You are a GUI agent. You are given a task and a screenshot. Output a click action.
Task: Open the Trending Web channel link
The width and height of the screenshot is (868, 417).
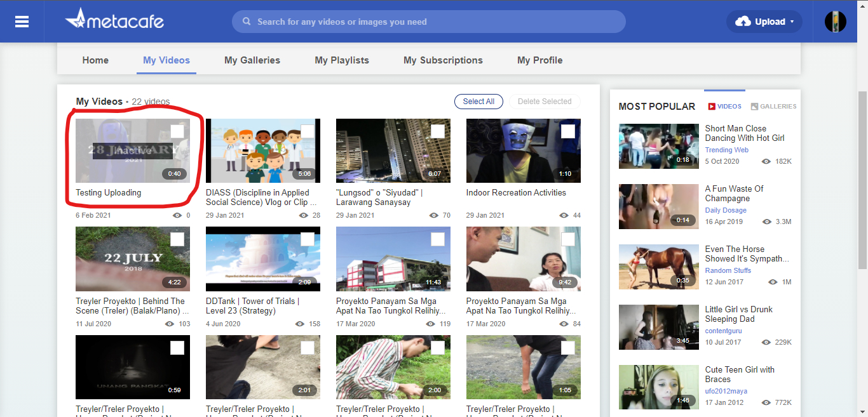pyautogui.click(x=727, y=150)
